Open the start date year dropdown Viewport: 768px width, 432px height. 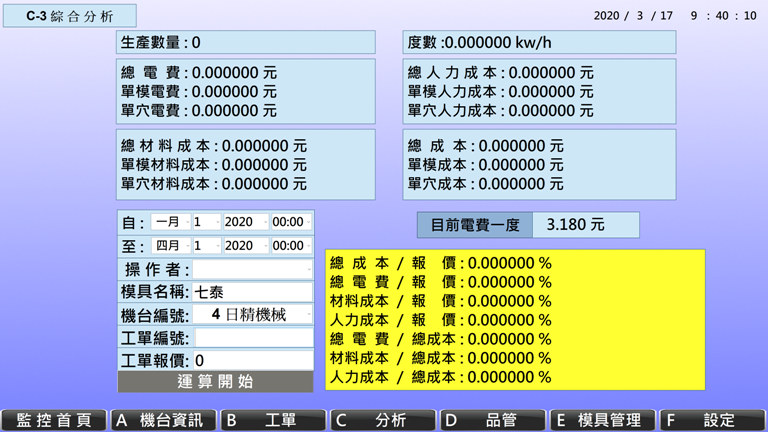click(x=245, y=222)
